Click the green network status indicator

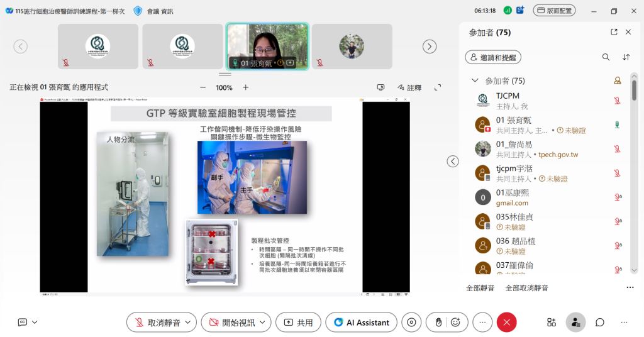[508, 10]
